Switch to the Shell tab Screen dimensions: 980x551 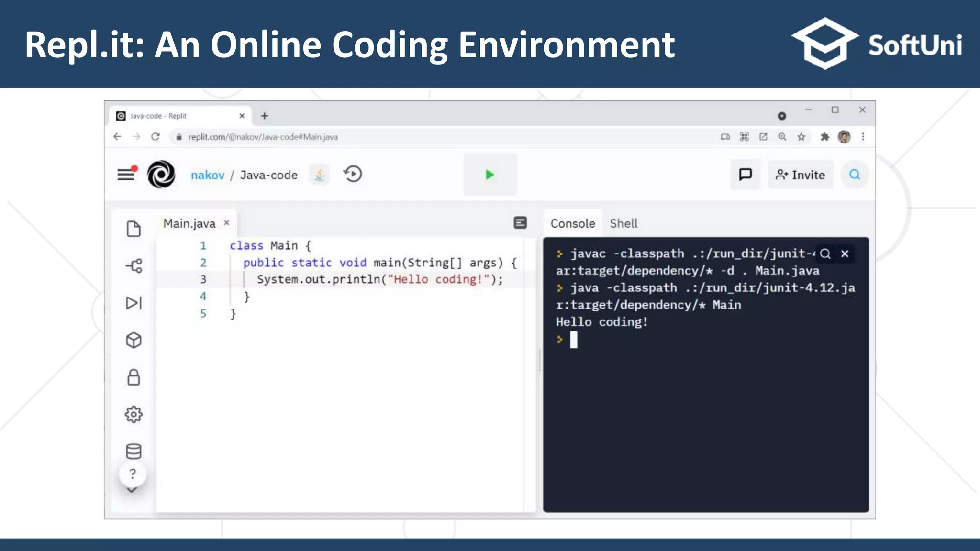(624, 223)
